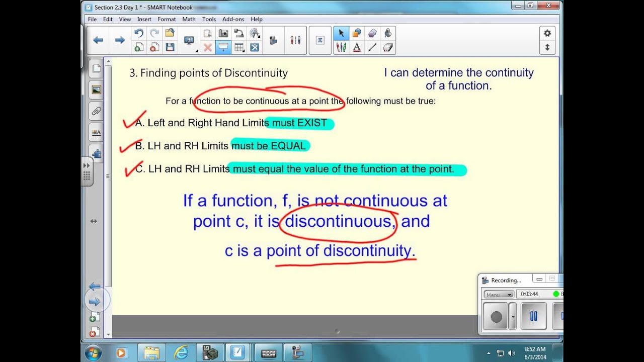Add a new page with the green plus toolbar icon
This screenshot has height=362, width=644.
[x=139, y=47]
